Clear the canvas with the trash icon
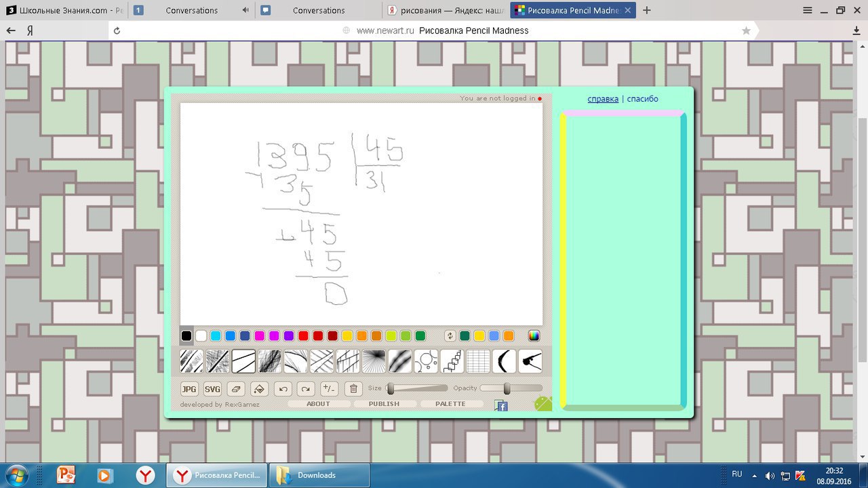This screenshot has height=488, width=868. [x=353, y=389]
